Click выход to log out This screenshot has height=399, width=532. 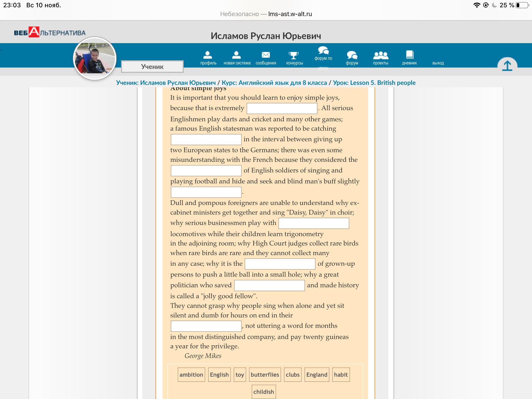point(438,63)
